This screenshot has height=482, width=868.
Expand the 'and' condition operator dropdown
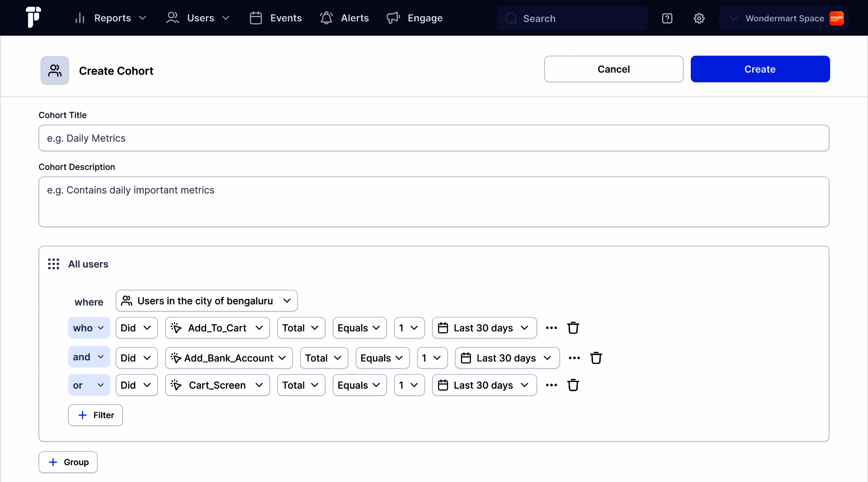point(89,357)
